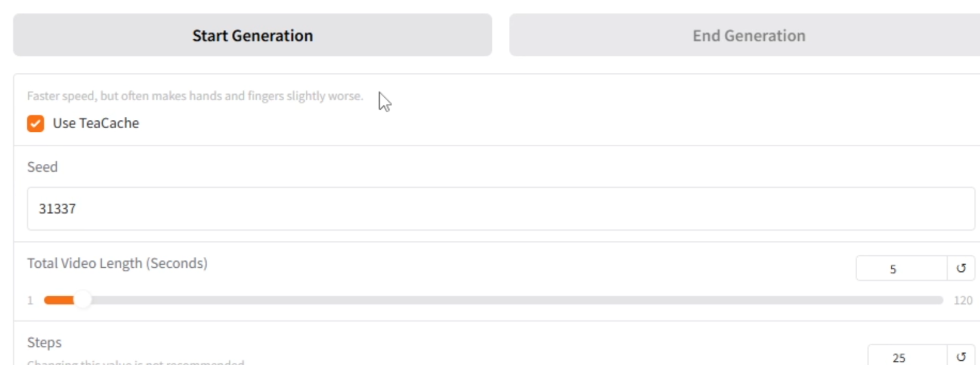Viewport: 980px width, 365px height.
Task: Click the Total Video Length (Seconds) label
Action: tap(117, 263)
